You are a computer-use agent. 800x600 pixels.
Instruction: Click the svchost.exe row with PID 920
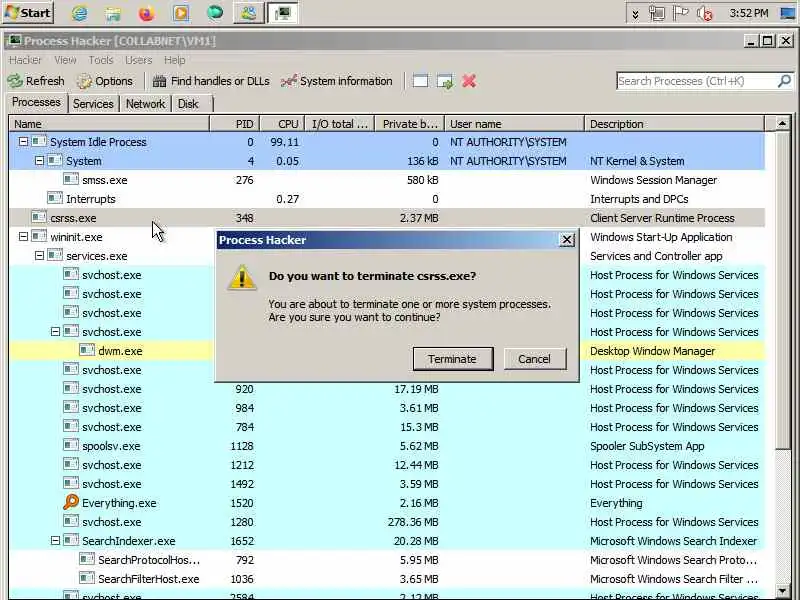pyautogui.click(x=387, y=389)
